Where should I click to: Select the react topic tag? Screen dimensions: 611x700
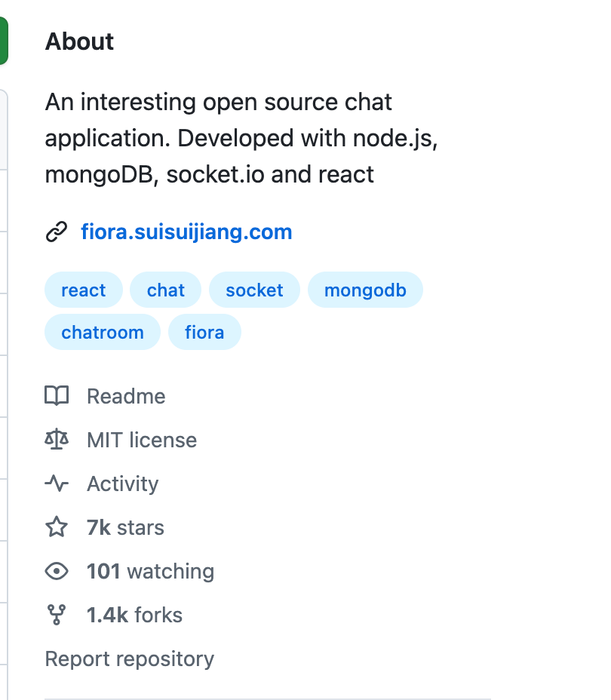[83, 290]
